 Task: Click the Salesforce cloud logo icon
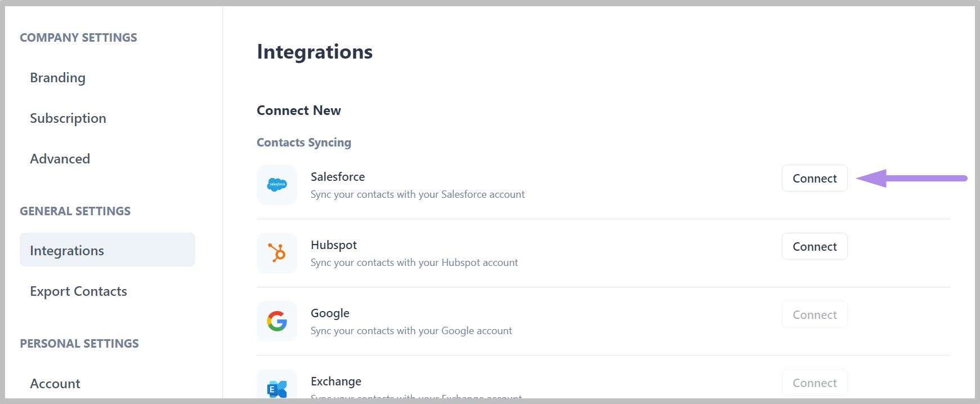click(x=277, y=185)
